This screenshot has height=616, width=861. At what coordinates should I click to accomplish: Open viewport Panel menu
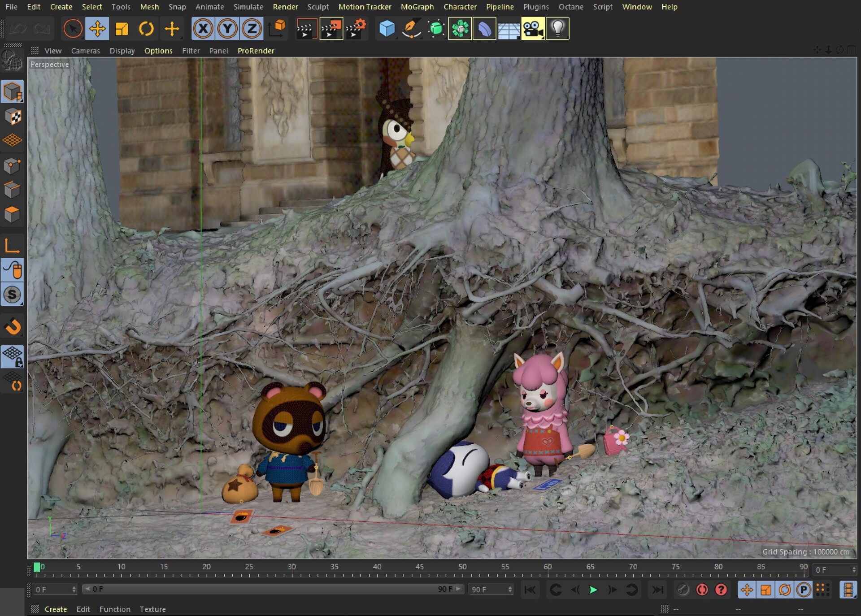click(x=218, y=51)
